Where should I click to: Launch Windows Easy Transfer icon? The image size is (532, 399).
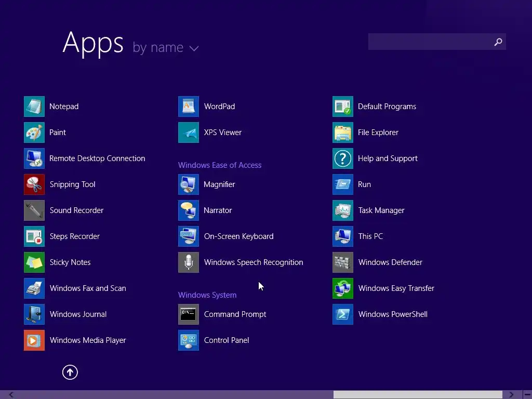coord(343,288)
